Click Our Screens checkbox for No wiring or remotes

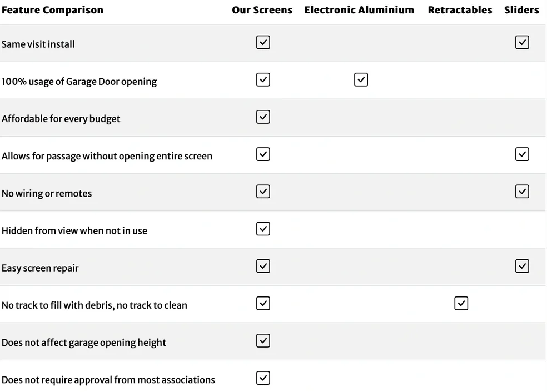point(263,192)
